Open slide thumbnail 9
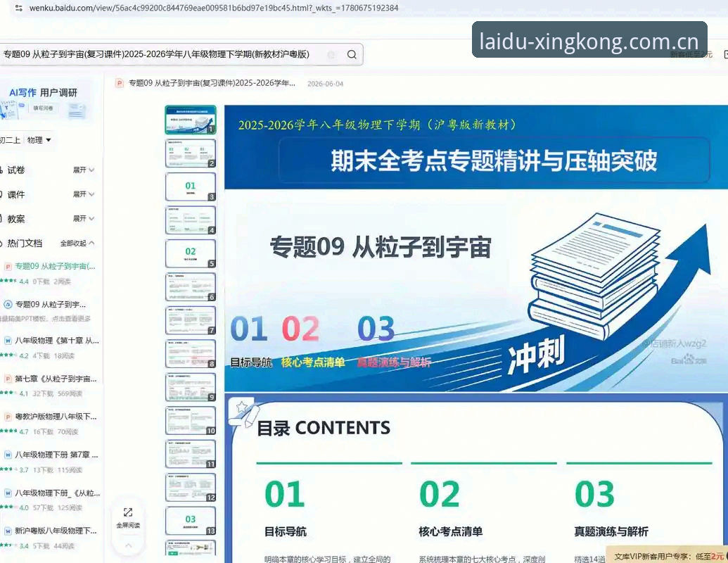The width and height of the screenshot is (728, 563). [x=191, y=387]
